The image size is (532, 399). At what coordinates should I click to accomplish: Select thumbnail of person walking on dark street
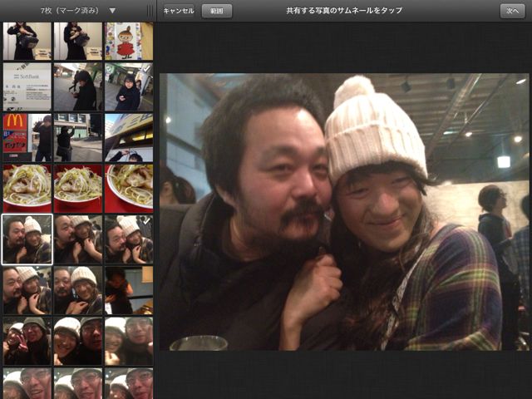coord(78,86)
